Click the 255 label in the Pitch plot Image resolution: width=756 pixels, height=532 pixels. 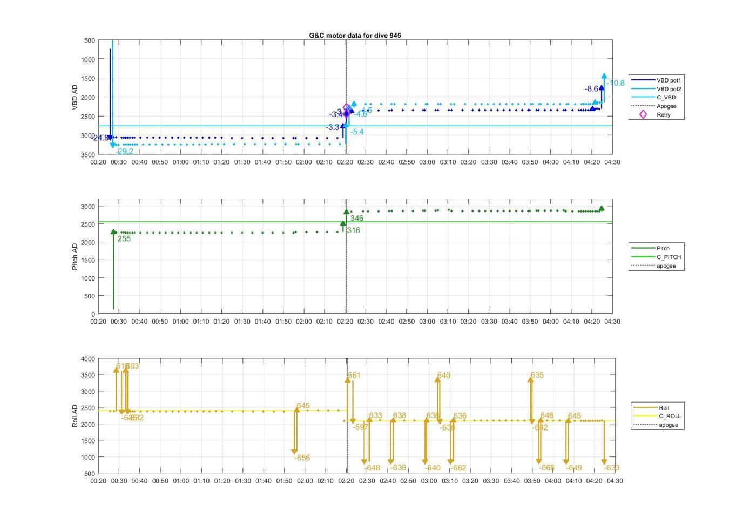click(x=124, y=239)
